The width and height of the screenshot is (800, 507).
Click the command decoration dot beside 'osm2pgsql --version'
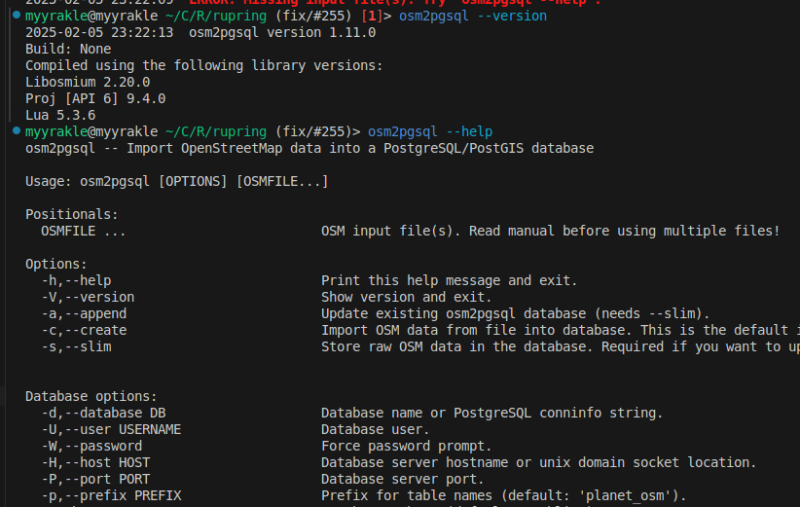17,16
